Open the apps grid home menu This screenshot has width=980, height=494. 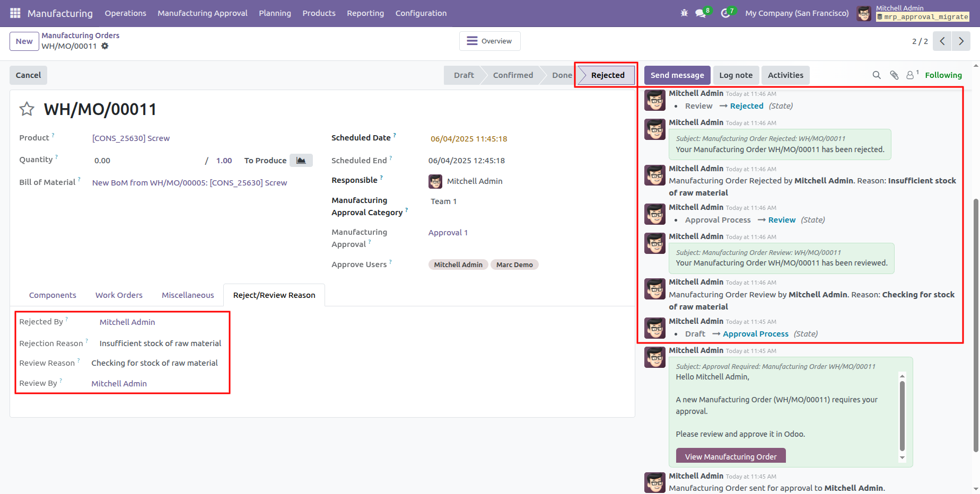(x=15, y=13)
